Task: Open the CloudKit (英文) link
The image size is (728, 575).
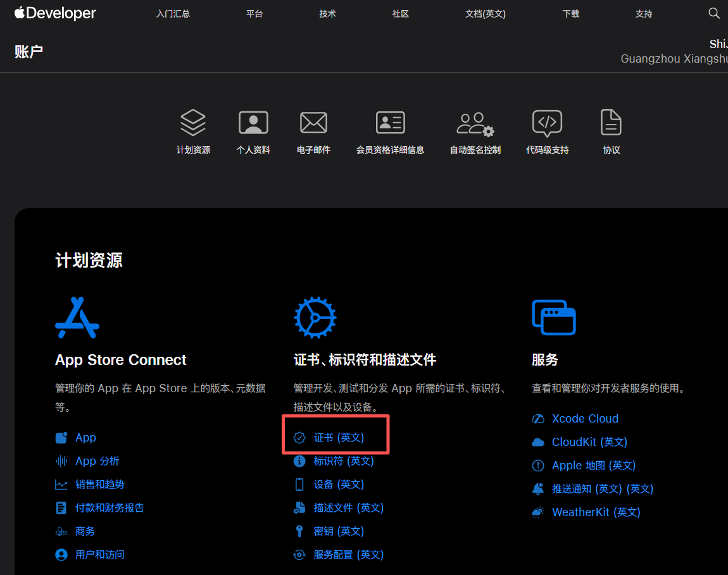Action: click(589, 442)
